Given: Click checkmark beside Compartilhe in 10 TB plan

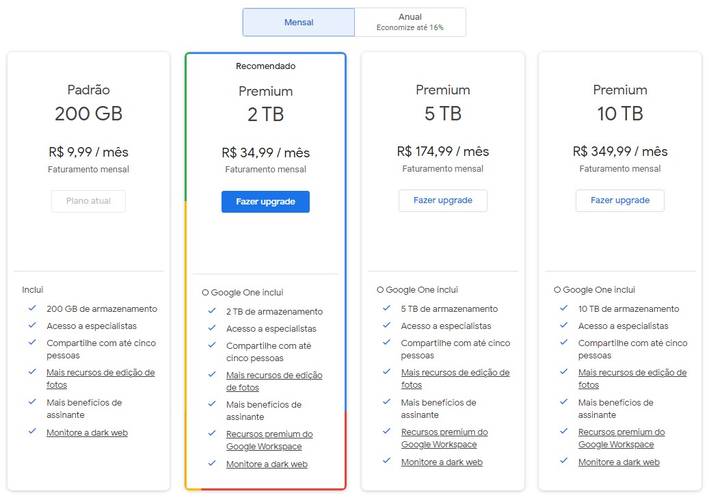Looking at the screenshot, I should tap(564, 342).
